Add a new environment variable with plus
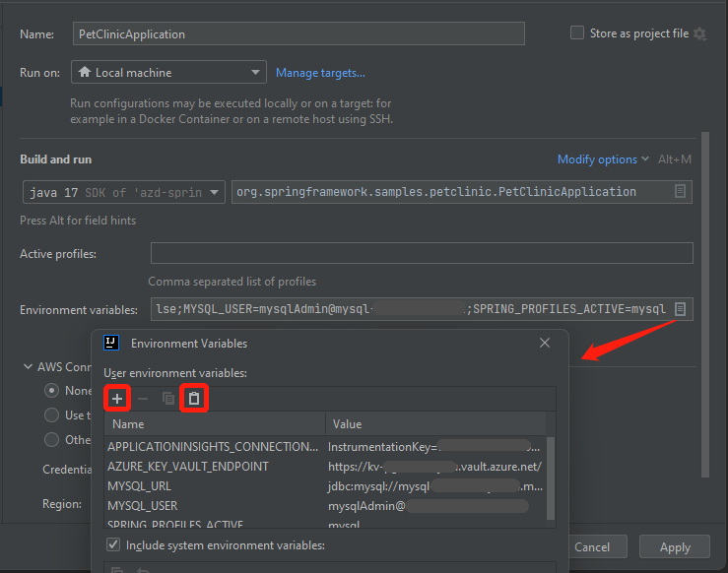728x573 pixels. (x=117, y=398)
